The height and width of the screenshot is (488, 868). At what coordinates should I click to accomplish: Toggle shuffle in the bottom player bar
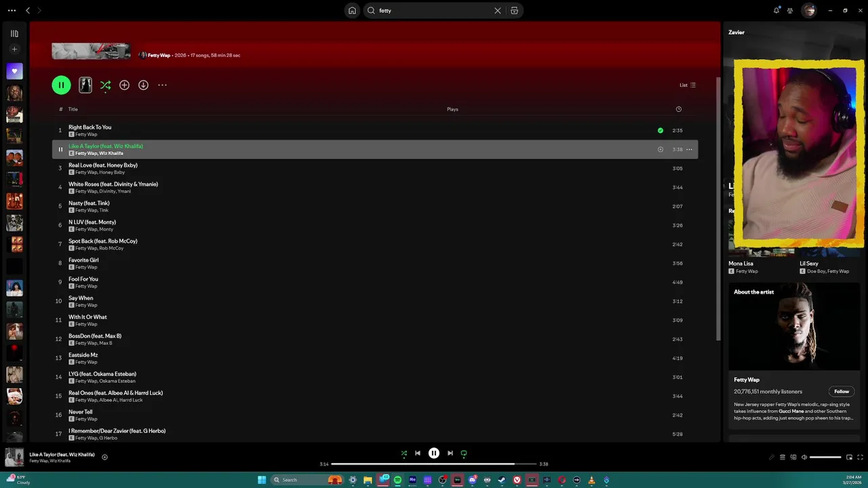[404, 453]
